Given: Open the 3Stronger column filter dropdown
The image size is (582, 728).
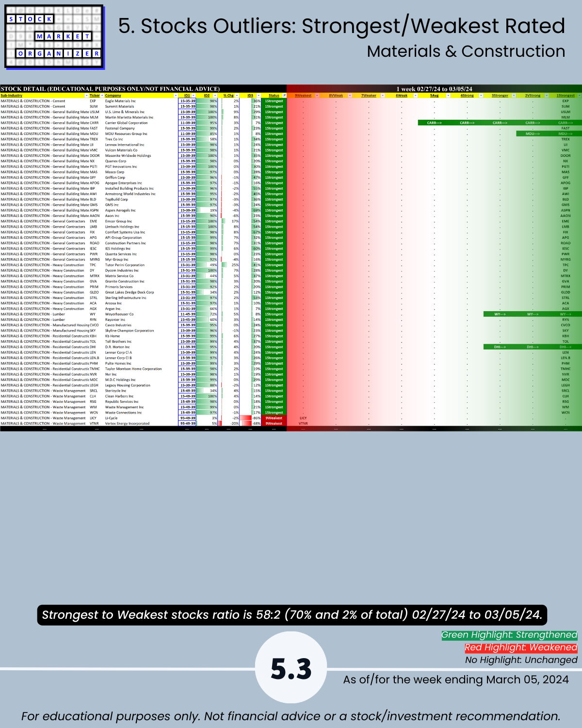Looking at the screenshot, I should (x=514, y=96).
